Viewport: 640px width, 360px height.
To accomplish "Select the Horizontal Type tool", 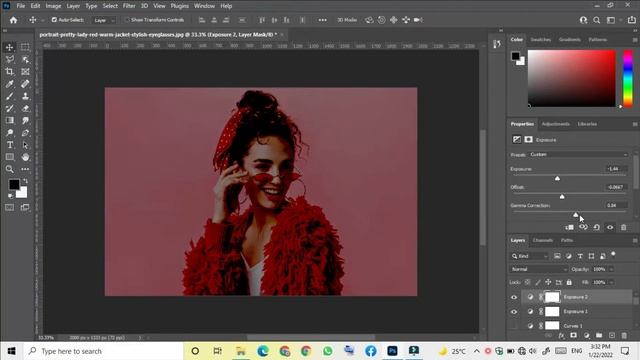I will point(9,145).
